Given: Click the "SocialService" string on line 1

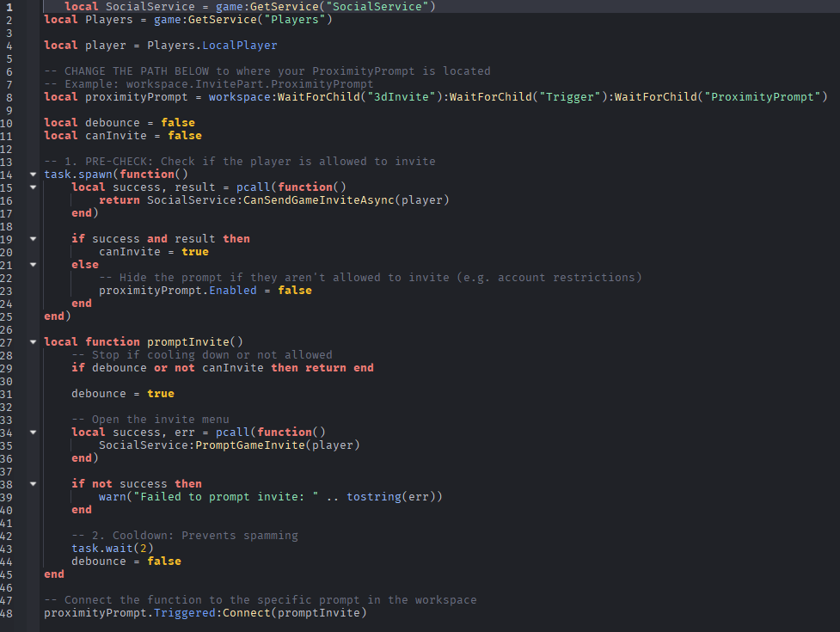Looking at the screenshot, I should pos(377,6).
